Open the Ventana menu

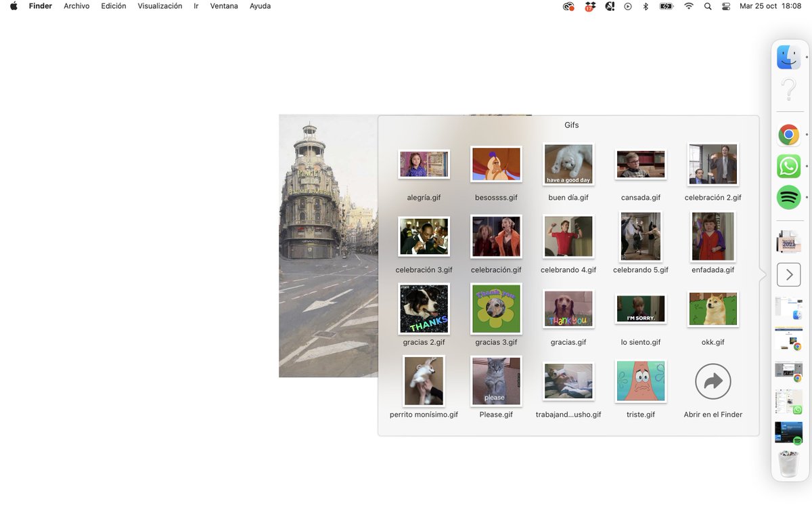tap(224, 6)
